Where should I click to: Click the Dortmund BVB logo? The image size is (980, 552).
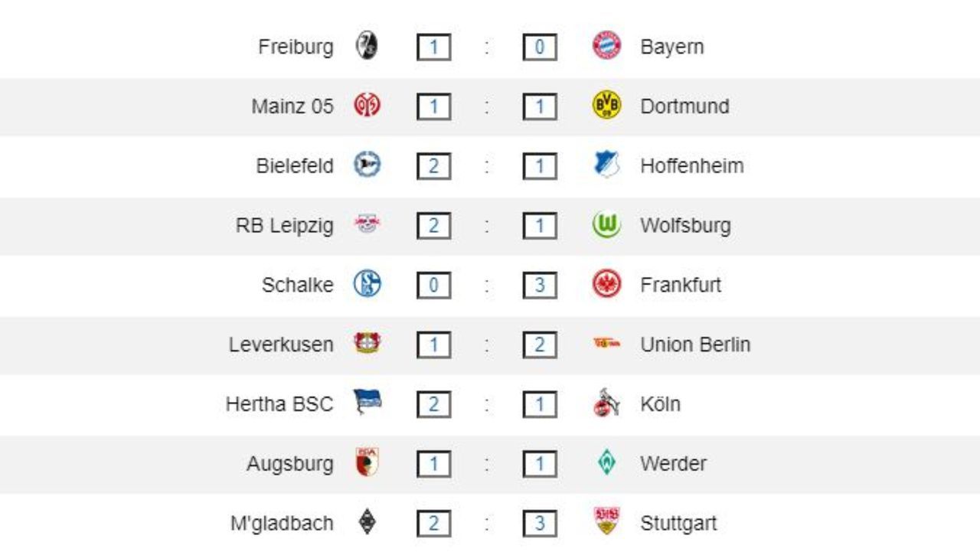(x=606, y=106)
